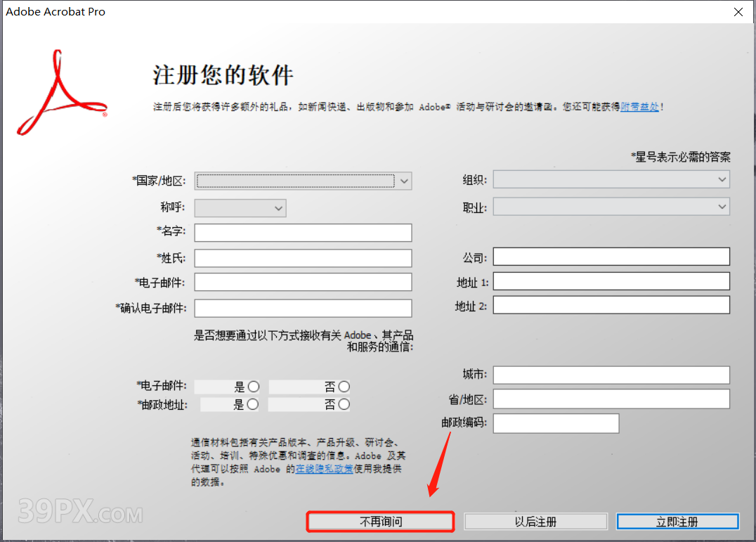The image size is (756, 542).
Task: Click the 公司 input field
Action: (x=611, y=256)
